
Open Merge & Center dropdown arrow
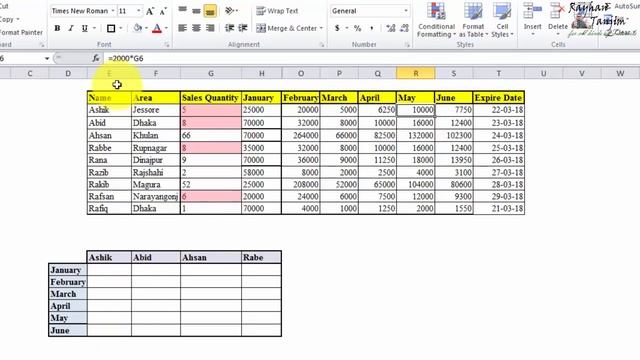(x=321, y=28)
